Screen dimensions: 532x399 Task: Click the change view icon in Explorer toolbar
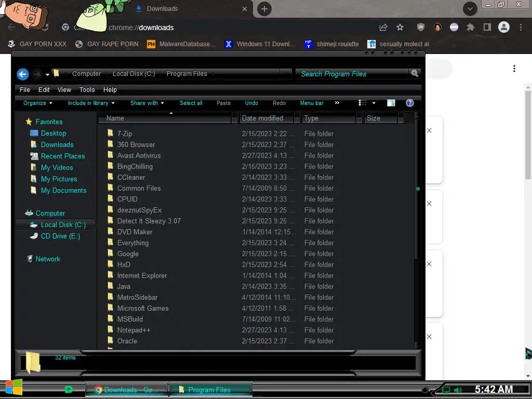[362, 103]
